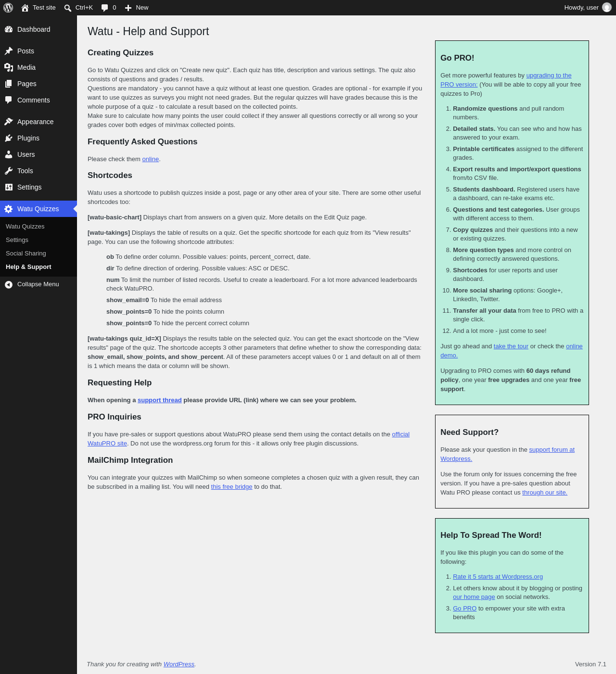Click the 'Go PRO!' panel heading
The height and width of the screenshot is (674, 616).
click(x=457, y=58)
